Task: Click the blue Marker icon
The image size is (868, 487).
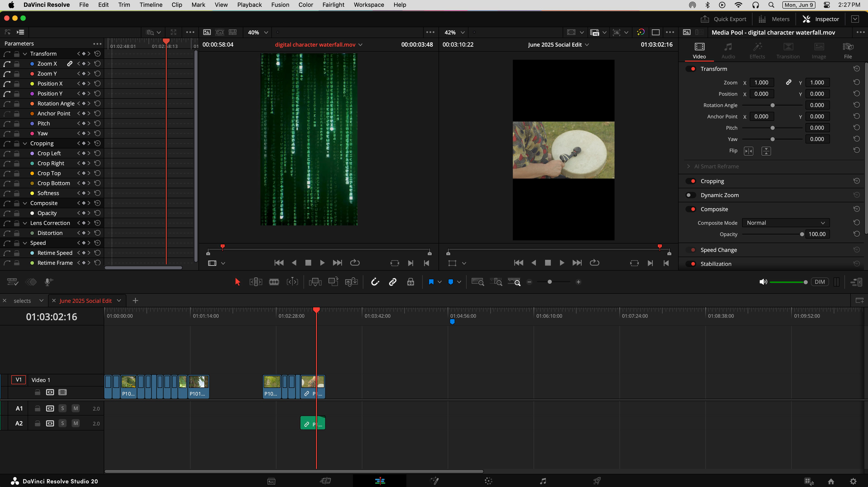Action: pos(451,282)
